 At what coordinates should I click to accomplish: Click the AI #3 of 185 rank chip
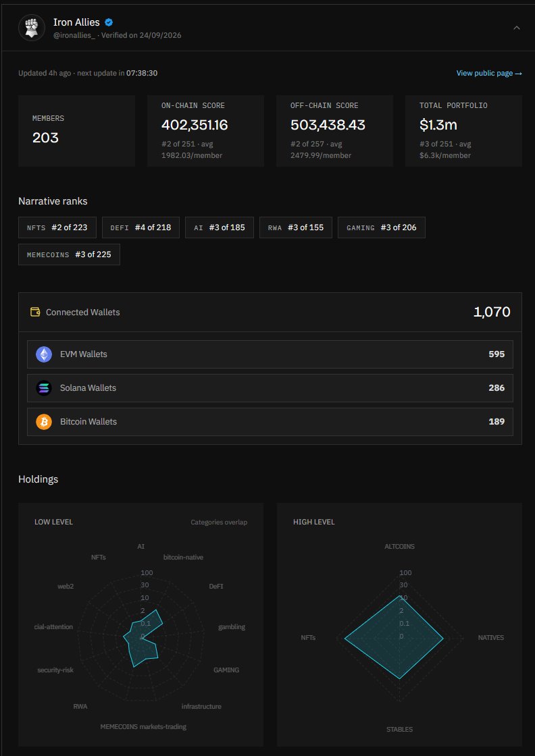point(220,227)
